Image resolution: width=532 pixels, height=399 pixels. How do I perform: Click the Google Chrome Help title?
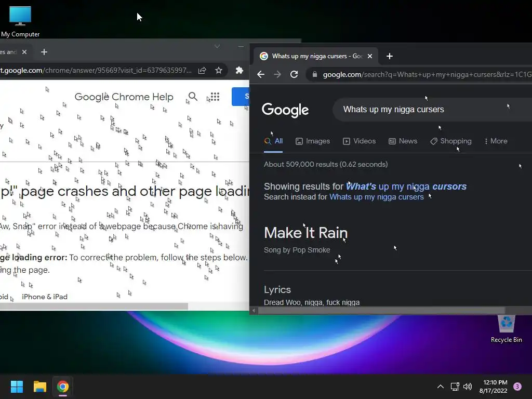click(x=124, y=97)
